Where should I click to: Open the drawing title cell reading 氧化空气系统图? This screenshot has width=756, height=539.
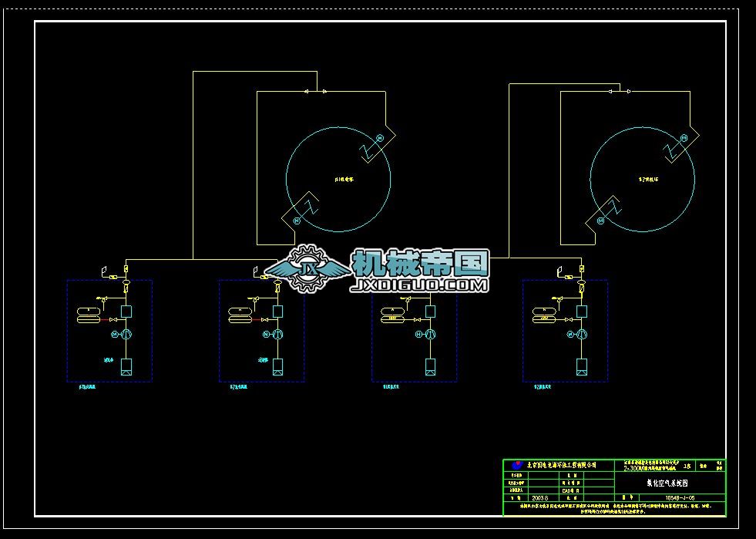pos(669,483)
